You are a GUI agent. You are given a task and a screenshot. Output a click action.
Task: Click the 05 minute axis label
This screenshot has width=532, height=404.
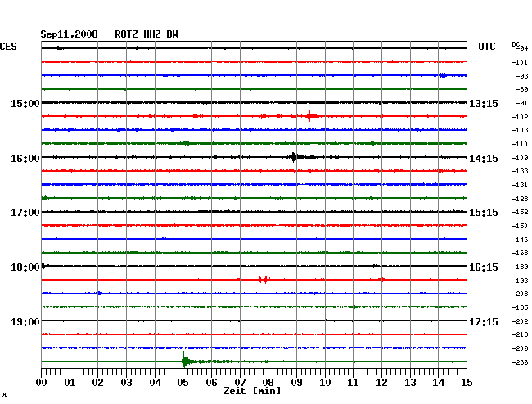pos(183,383)
